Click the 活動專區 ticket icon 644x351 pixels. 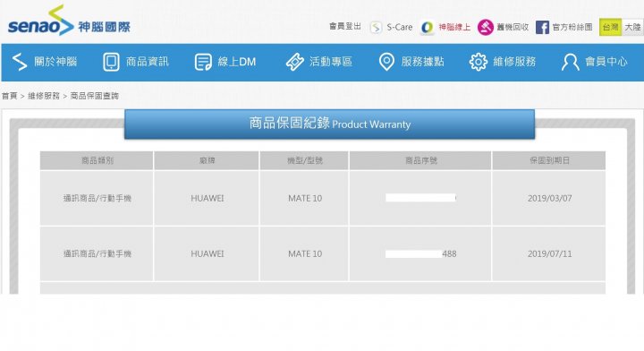tap(295, 62)
